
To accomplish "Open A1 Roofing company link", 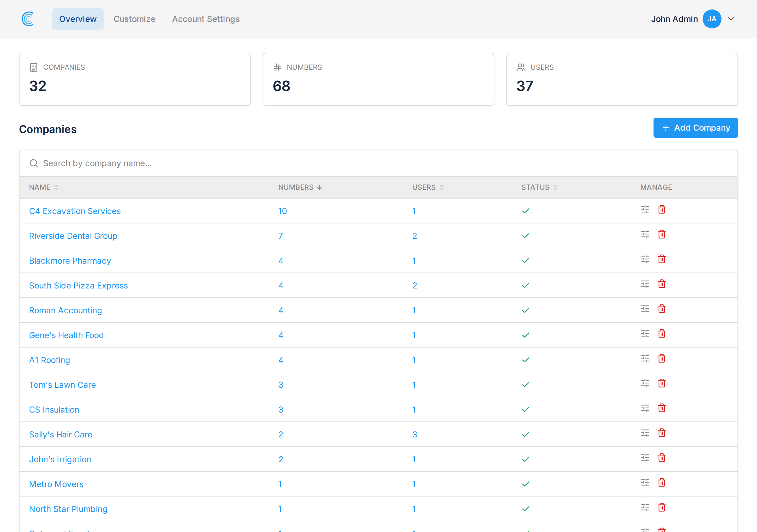I will coord(49,360).
